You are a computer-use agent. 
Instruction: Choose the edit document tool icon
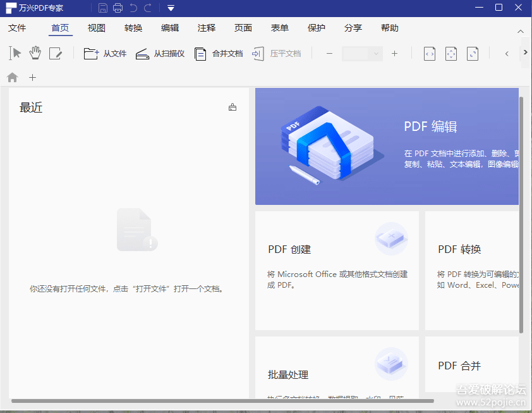coord(56,54)
